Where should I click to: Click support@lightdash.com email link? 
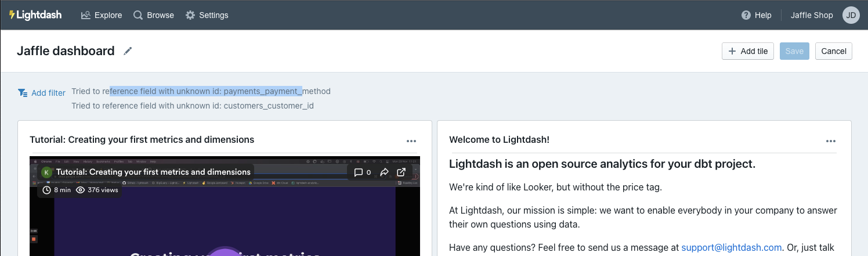(732, 247)
